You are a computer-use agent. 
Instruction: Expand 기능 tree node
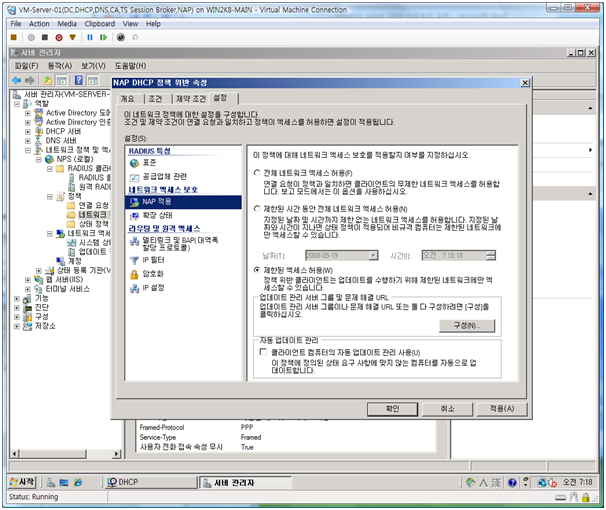pyautogui.click(x=17, y=298)
